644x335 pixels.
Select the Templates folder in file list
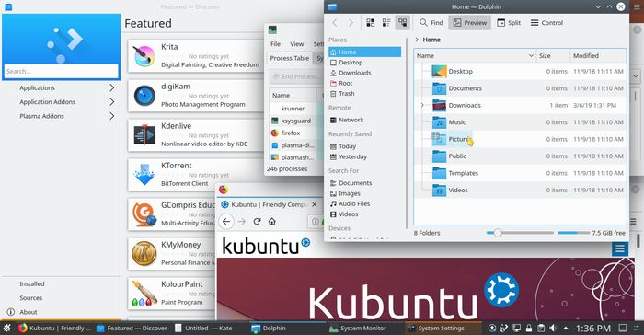pos(464,173)
